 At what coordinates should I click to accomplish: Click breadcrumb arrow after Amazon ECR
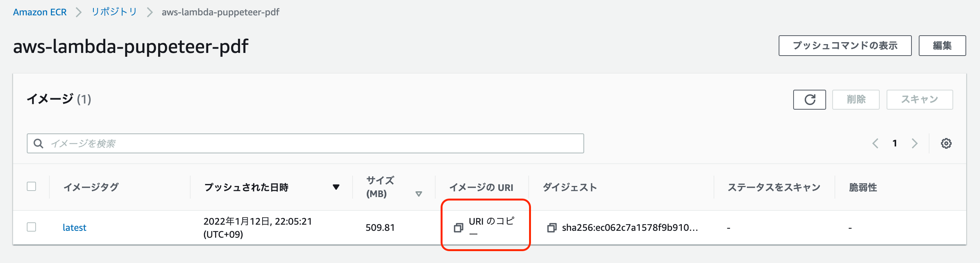pyautogui.click(x=78, y=12)
